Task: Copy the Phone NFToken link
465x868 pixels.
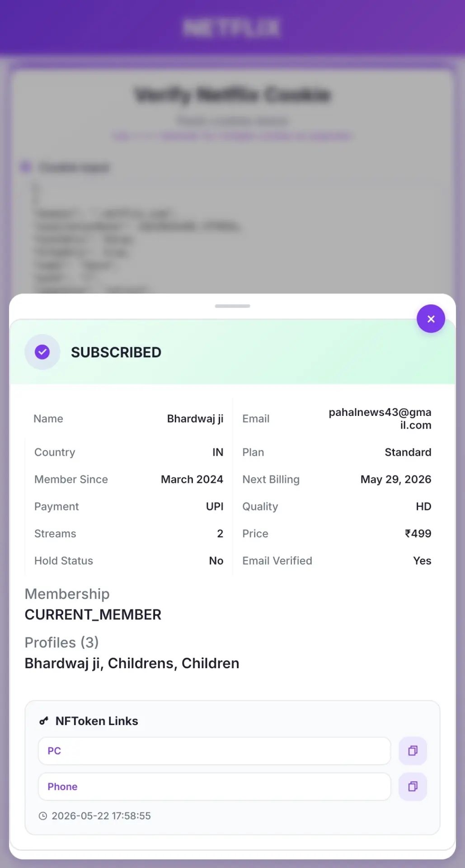Action: pos(413,787)
